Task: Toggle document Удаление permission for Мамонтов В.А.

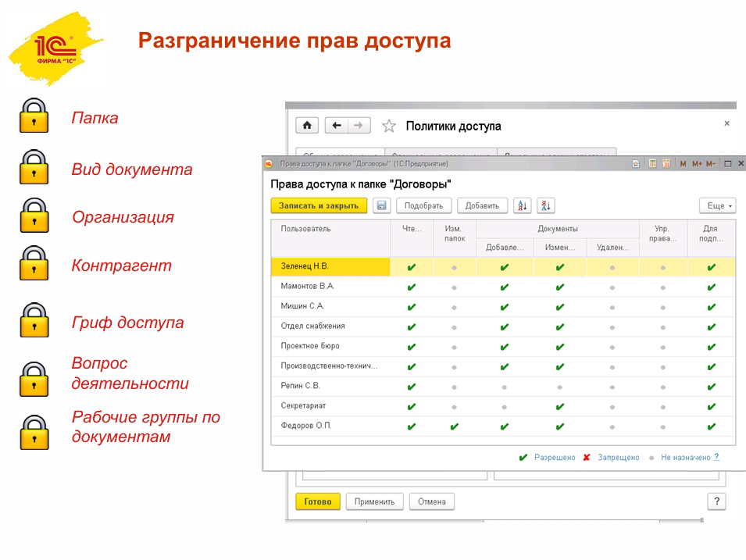Action: 612,287
